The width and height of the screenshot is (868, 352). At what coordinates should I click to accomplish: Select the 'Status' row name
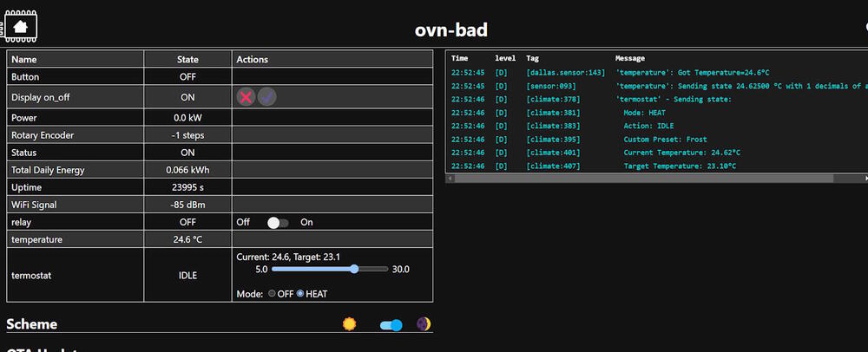click(23, 153)
